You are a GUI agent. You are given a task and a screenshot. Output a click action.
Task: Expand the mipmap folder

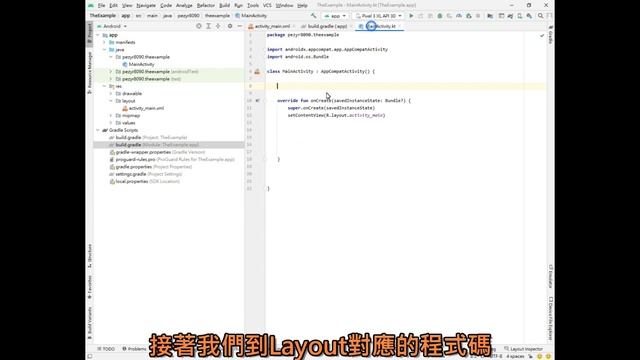coord(111,116)
